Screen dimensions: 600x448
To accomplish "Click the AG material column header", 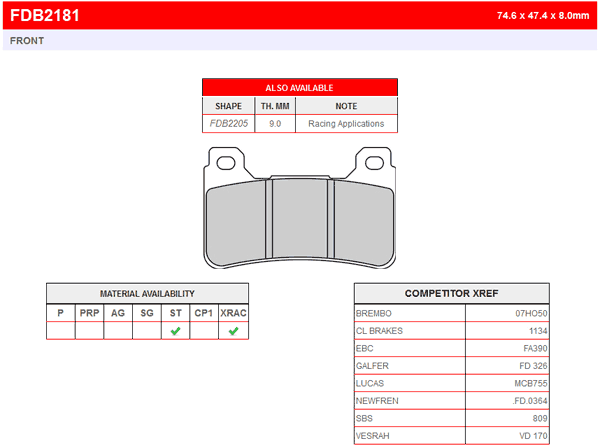I will coord(118,313).
